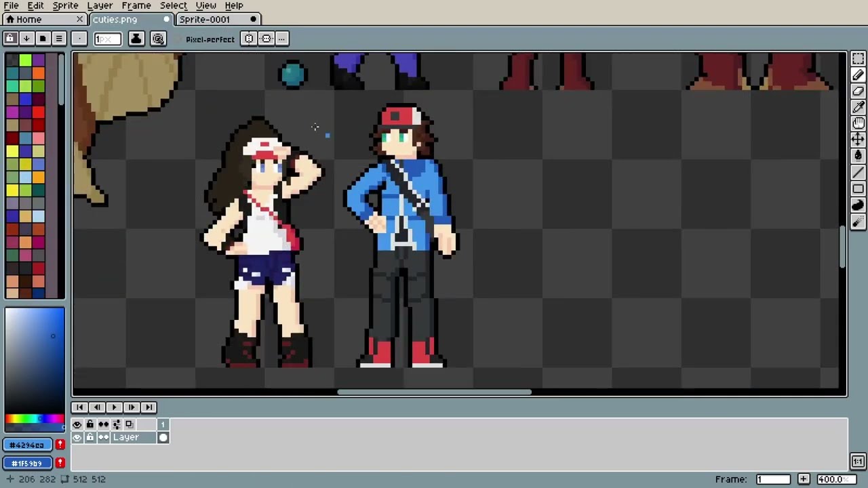Open timeline settings sliders icon

tap(116, 424)
